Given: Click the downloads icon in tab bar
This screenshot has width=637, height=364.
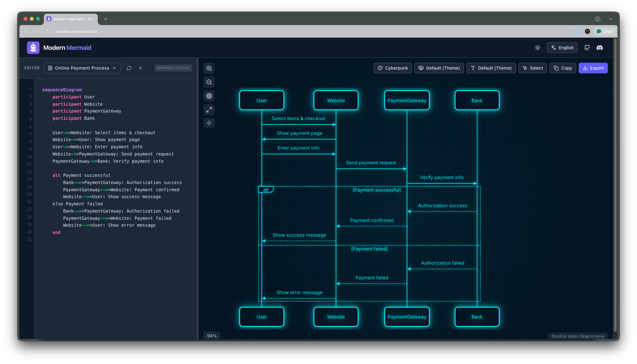Looking at the screenshot, I should tap(598, 19).
